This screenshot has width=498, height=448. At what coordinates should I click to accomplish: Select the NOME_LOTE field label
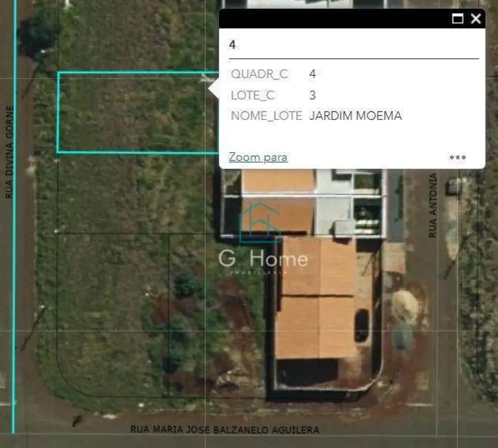pyautogui.click(x=267, y=116)
